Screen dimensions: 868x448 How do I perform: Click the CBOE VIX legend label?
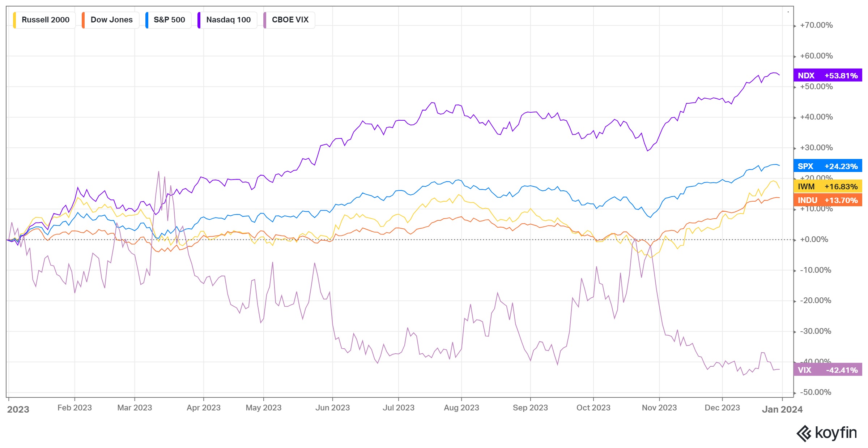(290, 20)
